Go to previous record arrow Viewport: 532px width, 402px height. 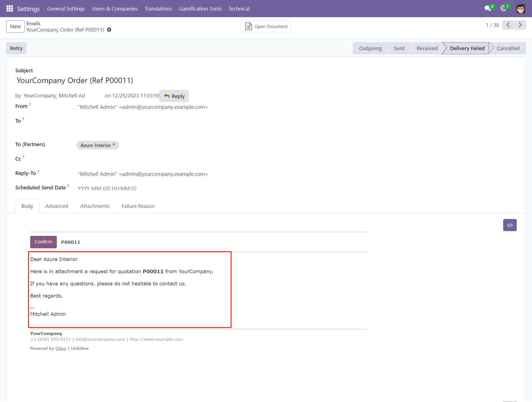point(508,25)
